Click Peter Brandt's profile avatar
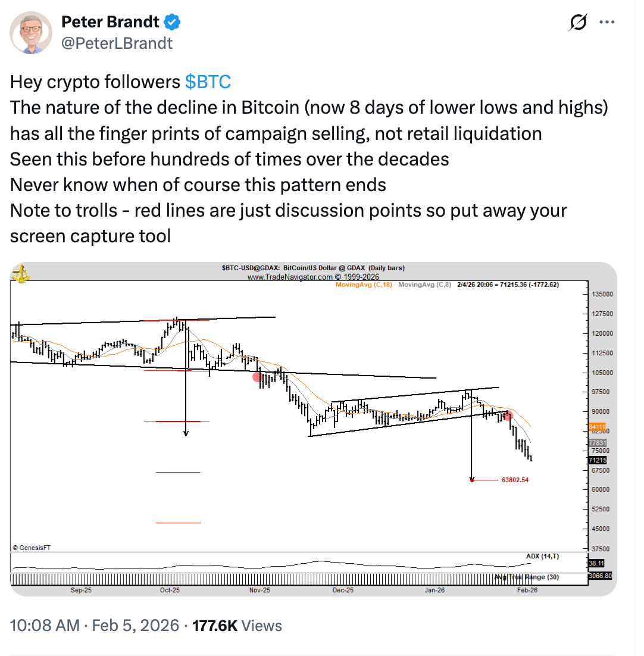Screen dimensions: 644x656 31,33
